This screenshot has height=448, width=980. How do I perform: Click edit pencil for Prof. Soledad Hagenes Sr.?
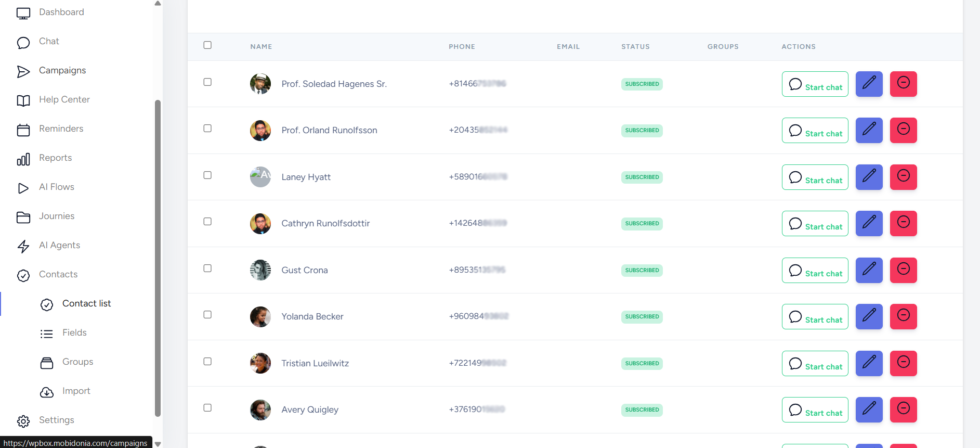point(869,84)
